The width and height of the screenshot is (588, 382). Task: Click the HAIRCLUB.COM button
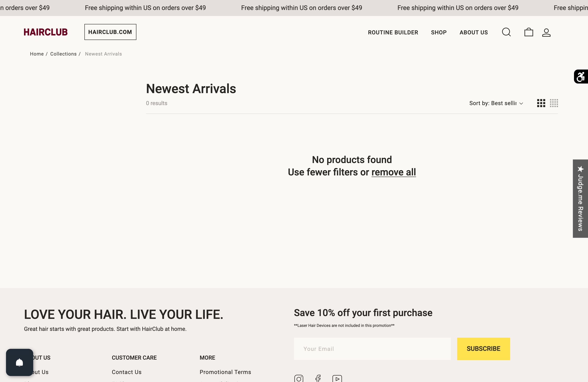(110, 32)
